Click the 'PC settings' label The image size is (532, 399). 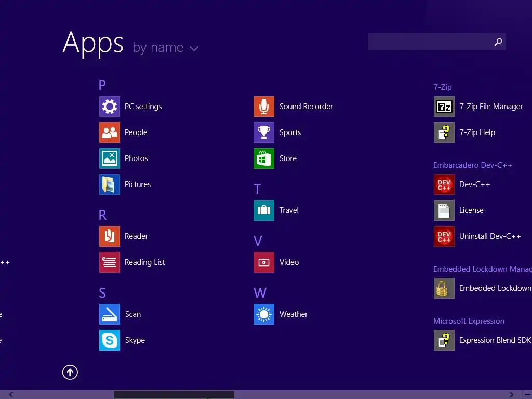tap(143, 107)
